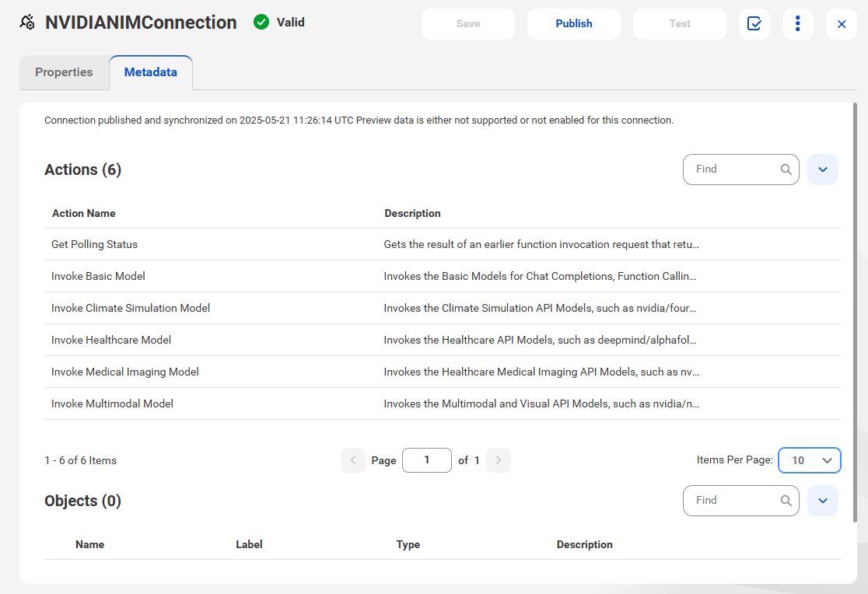The height and width of the screenshot is (594, 868).
Task: Click description 'Invokes the Climate Simulation API Models'
Action: pos(540,308)
